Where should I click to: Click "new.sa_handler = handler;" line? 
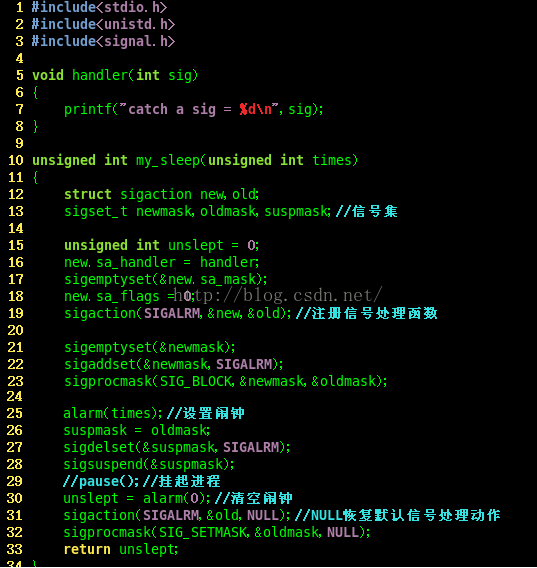[x=162, y=262]
